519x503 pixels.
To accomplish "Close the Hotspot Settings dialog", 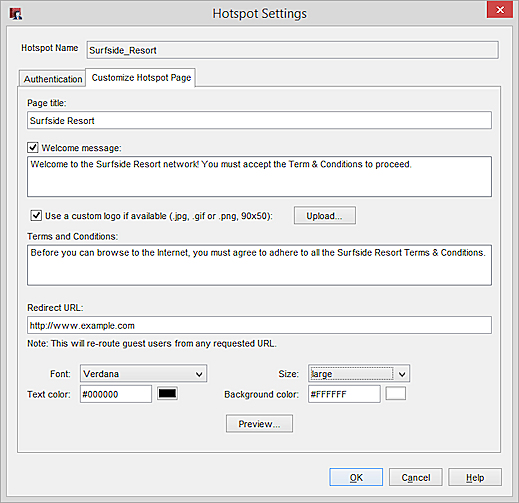I will (499, 10).
